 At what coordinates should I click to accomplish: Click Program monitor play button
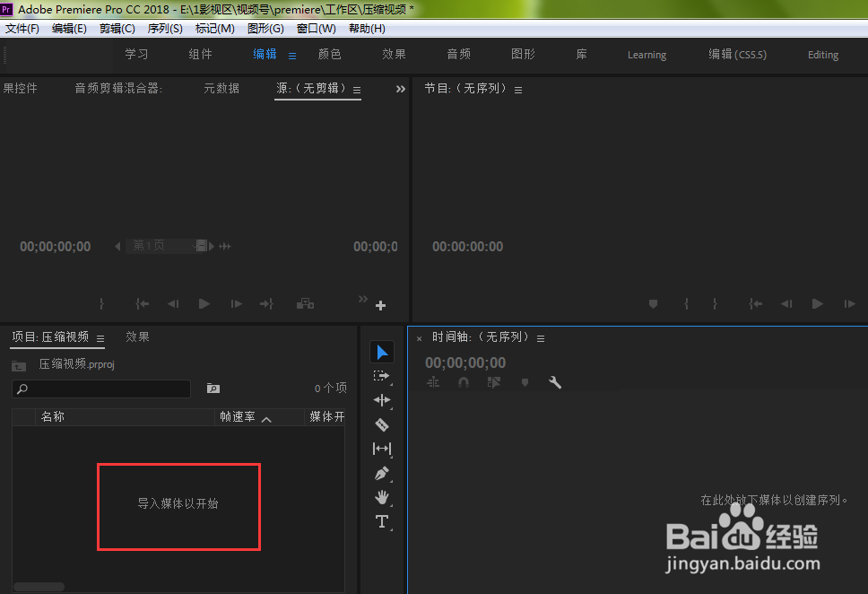[817, 303]
